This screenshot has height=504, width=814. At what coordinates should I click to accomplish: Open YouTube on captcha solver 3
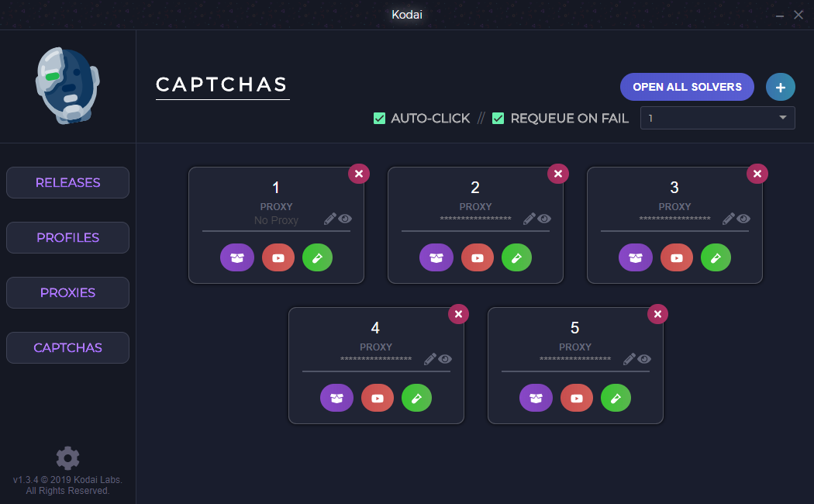pos(677,257)
